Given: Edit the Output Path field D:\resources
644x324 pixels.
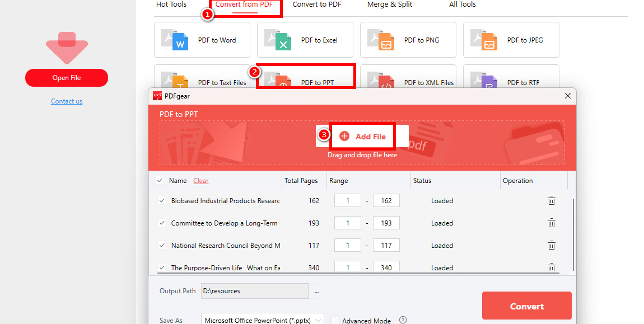Looking at the screenshot, I should [x=255, y=291].
